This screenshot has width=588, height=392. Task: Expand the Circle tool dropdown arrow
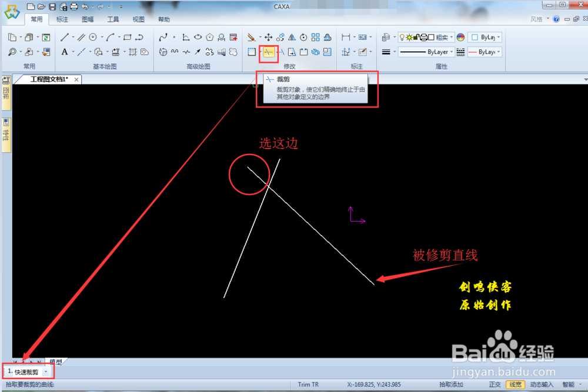click(x=102, y=37)
